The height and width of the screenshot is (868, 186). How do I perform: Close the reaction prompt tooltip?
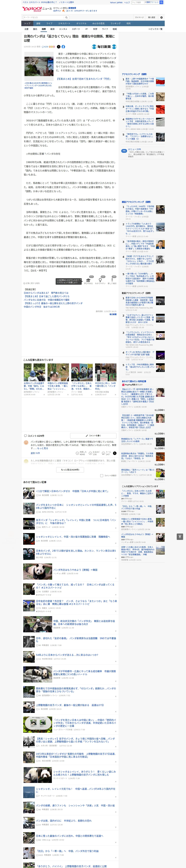pyautogui.click(x=81, y=280)
